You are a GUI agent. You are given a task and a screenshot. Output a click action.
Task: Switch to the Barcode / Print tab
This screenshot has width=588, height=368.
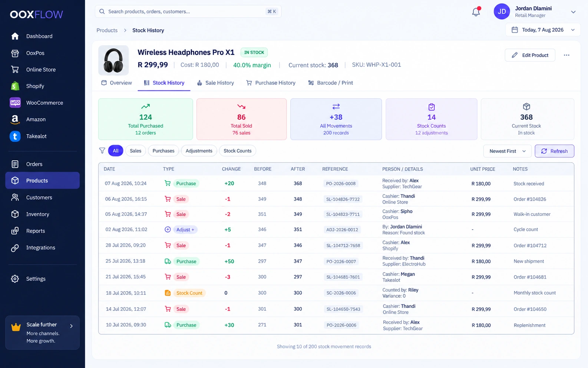(331, 83)
